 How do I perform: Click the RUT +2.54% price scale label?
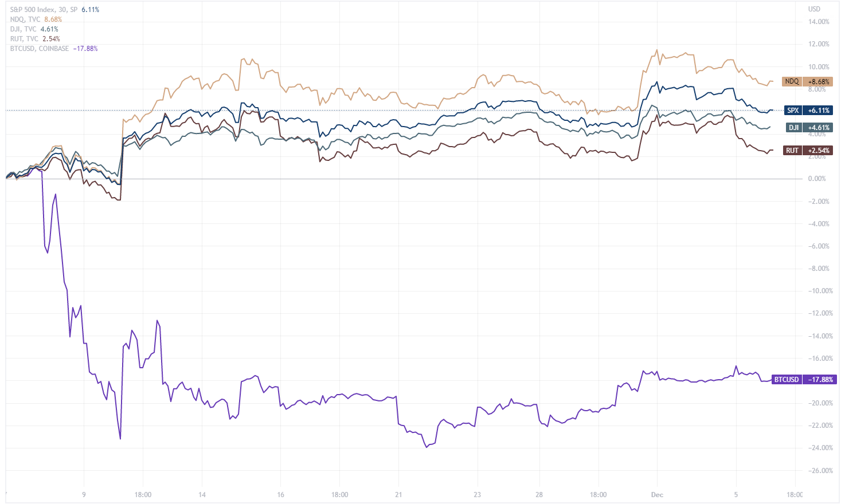808,151
